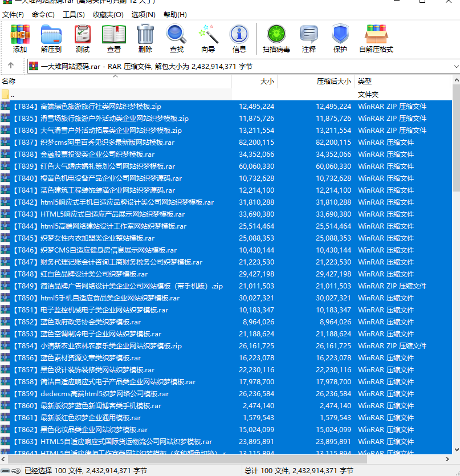Click the status text '已经选择 100 文件'
Image resolution: width=460 pixels, height=476 pixels.
pyautogui.click(x=54, y=471)
